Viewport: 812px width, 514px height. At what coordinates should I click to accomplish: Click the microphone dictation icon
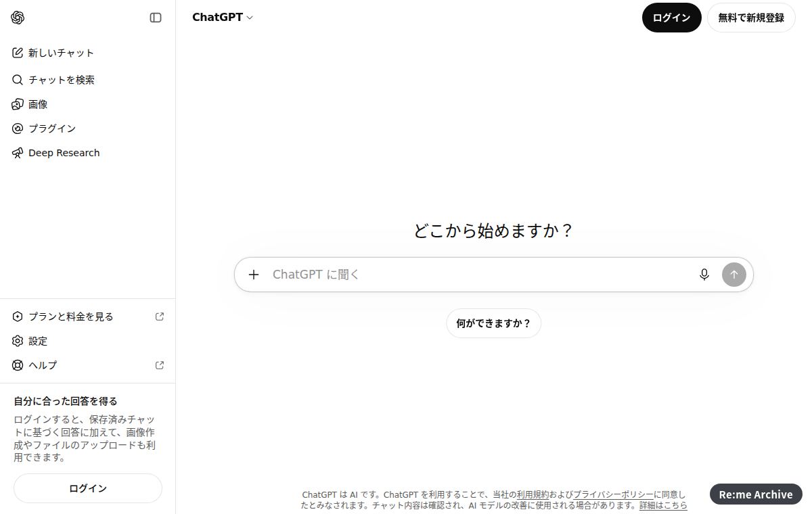click(x=704, y=275)
